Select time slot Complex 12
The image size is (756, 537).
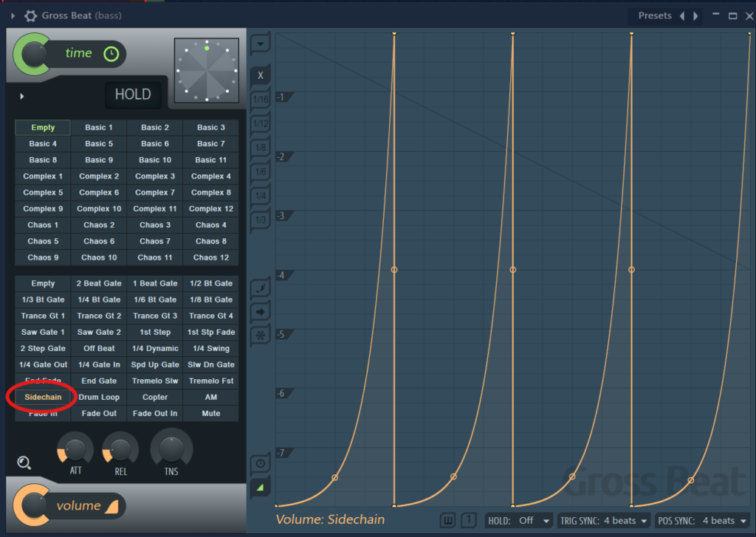[x=210, y=209]
